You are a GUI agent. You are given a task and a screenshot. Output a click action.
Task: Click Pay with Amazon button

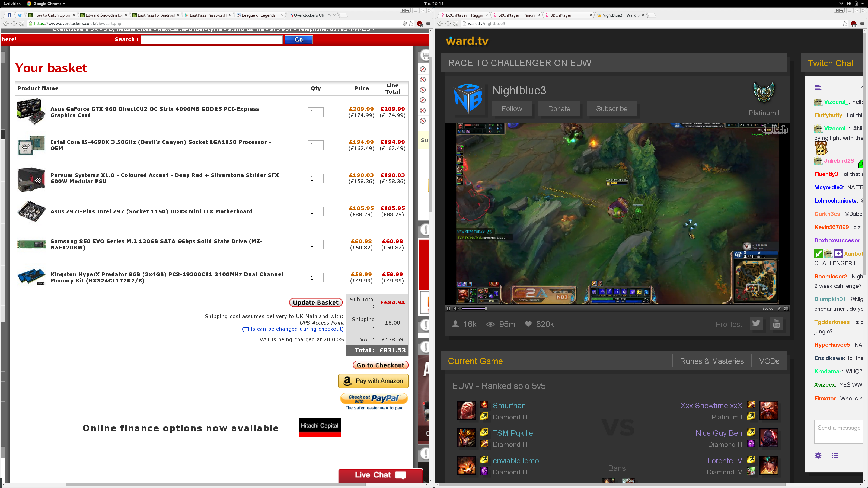373,381
